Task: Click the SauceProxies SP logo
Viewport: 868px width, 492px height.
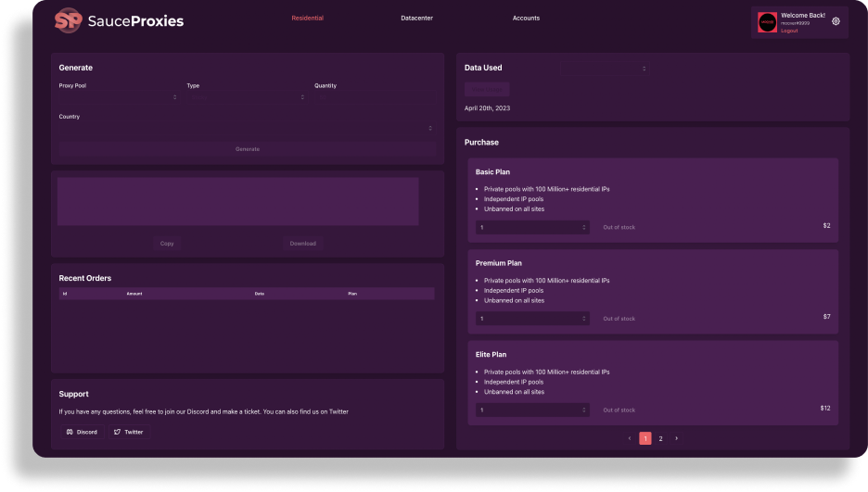Action: pos(70,20)
